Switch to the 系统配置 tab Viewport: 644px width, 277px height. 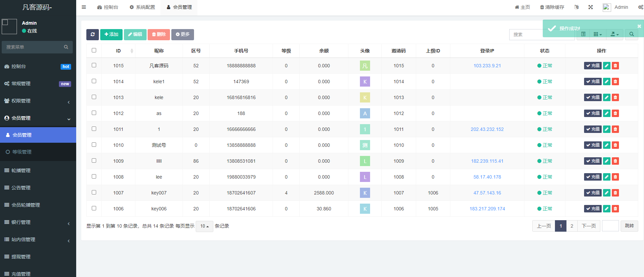coord(142,7)
